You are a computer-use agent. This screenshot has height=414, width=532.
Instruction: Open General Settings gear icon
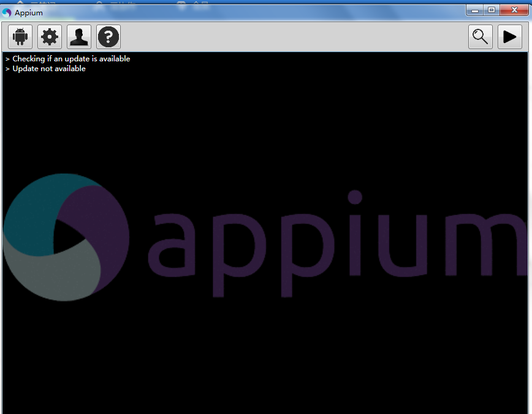[x=50, y=37]
